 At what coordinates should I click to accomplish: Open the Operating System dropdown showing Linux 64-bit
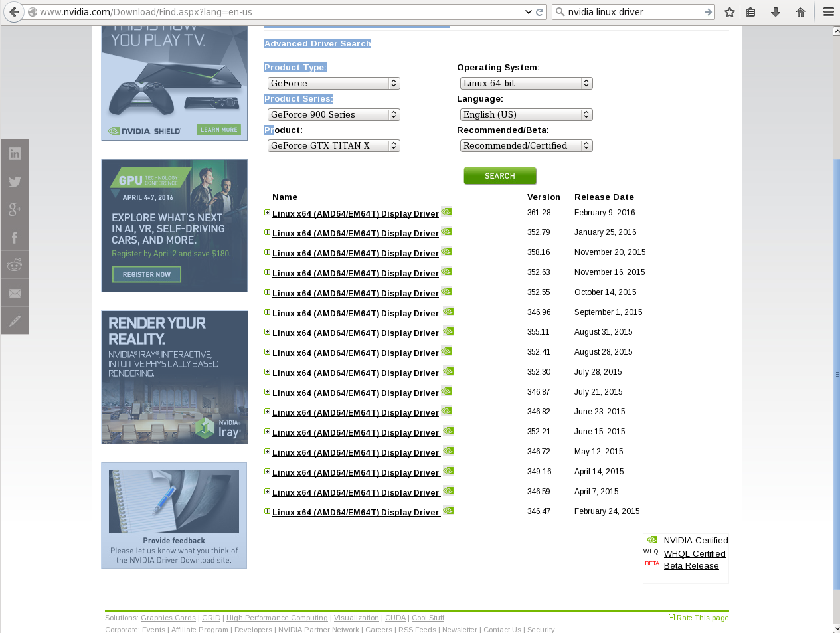(527, 83)
